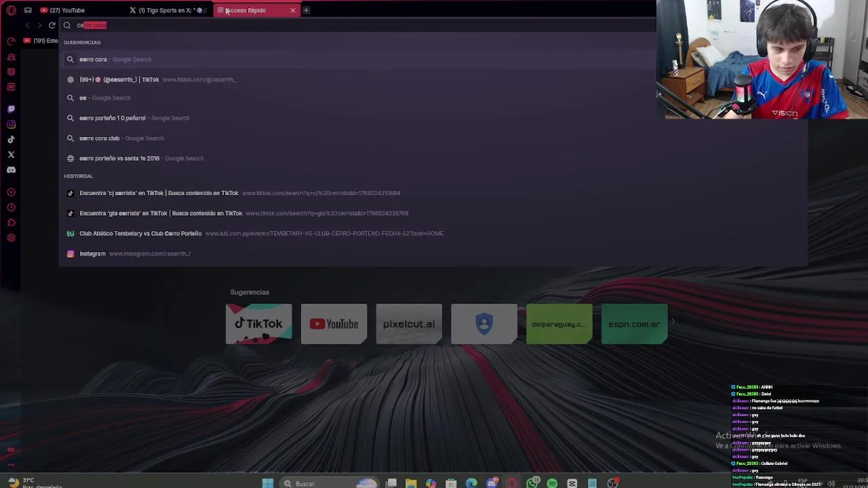The width and height of the screenshot is (868, 488).
Task: Open TikTok panel in the sidebar
Action: click(11, 140)
